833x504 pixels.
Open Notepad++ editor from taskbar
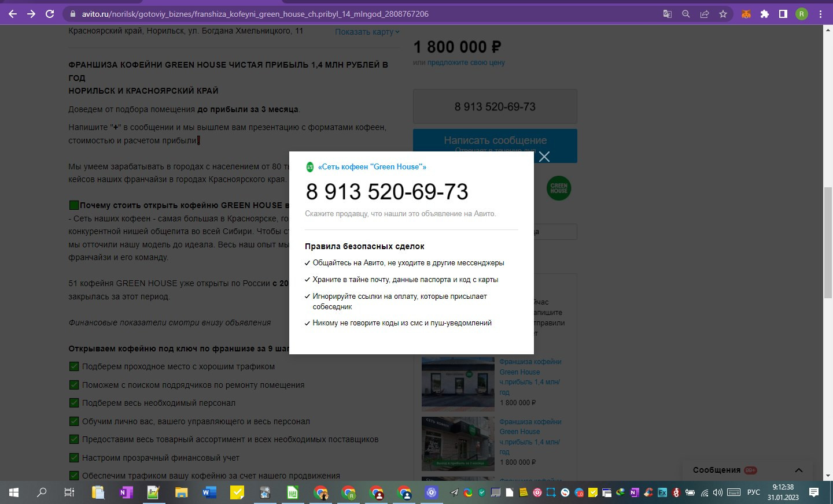(x=153, y=492)
